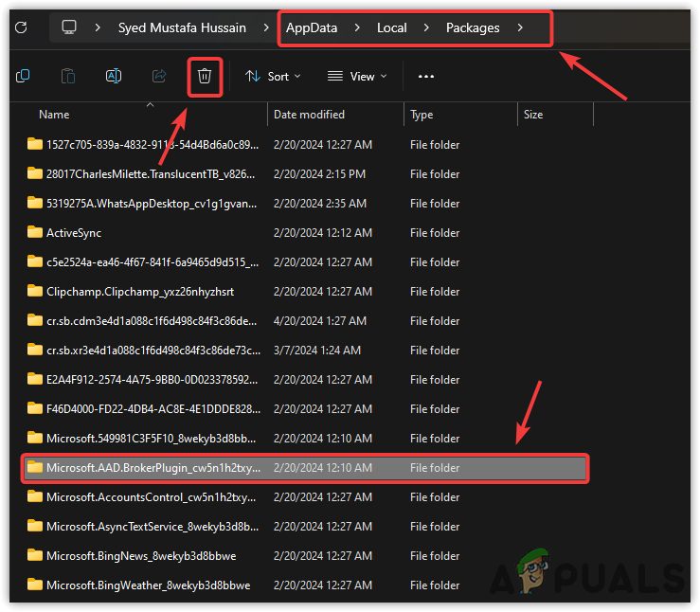The height and width of the screenshot is (612, 700).
Task: Click the Microsoft.549981C3F5F10 folder icon
Action: (x=35, y=438)
